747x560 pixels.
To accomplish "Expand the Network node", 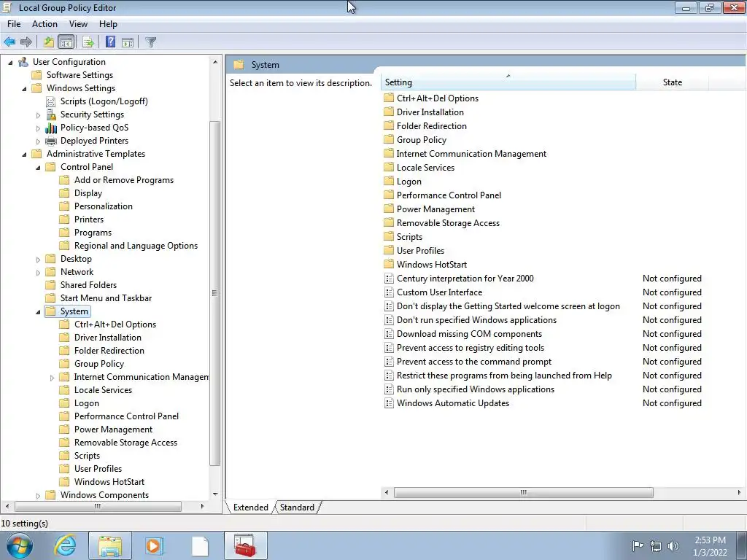I will click(38, 273).
